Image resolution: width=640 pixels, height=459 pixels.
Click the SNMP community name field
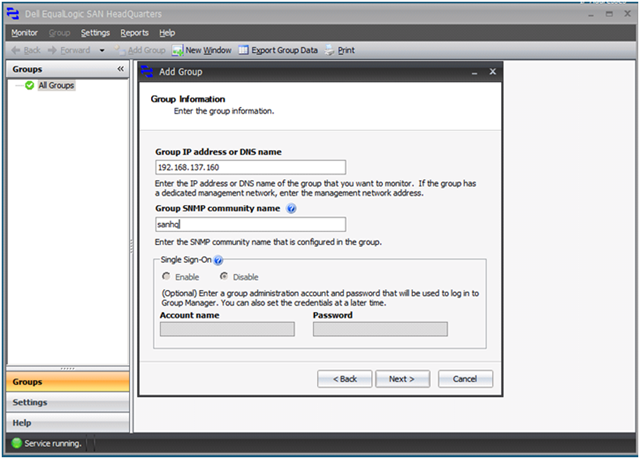point(251,224)
